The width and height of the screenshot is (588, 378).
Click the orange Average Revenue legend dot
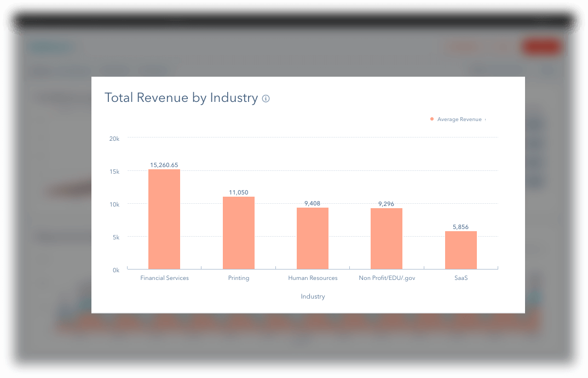click(432, 119)
